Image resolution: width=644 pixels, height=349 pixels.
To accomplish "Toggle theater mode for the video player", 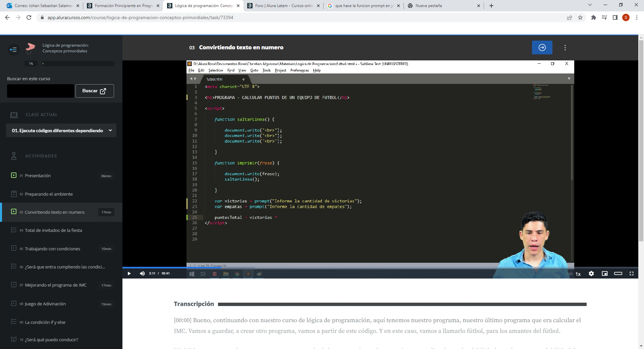I will coord(618,273).
